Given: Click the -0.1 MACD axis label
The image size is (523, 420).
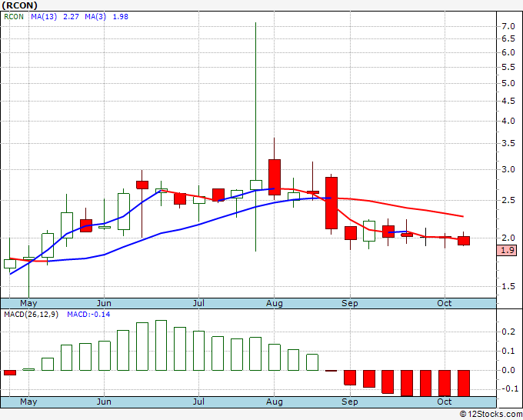Looking at the screenshot, I should pos(508,388).
